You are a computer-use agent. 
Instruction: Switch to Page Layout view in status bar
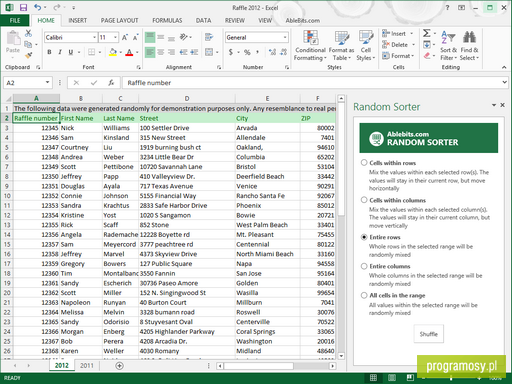coord(392,378)
